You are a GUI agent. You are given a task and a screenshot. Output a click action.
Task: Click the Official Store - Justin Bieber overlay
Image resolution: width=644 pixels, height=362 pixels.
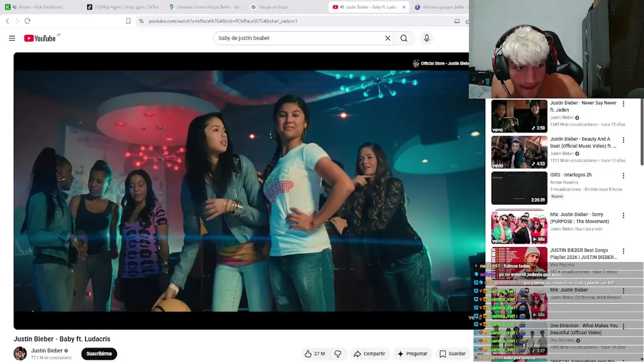[x=441, y=63]
